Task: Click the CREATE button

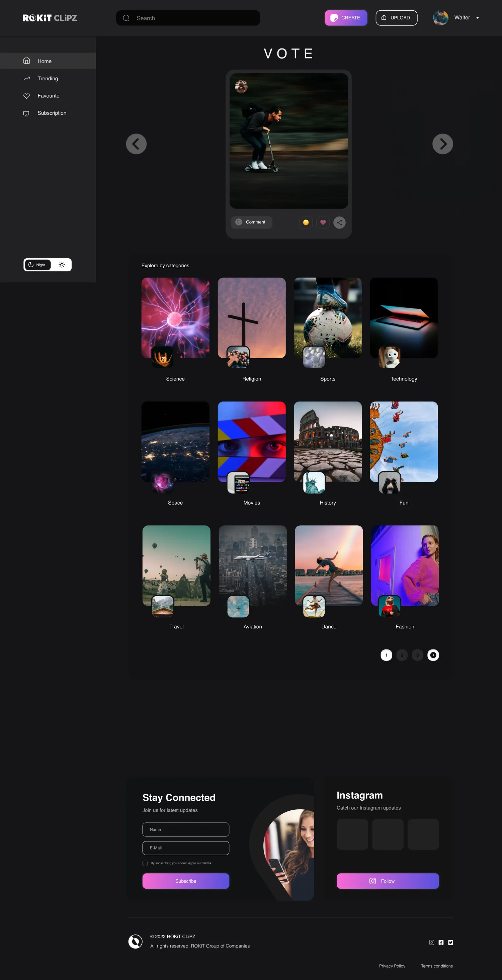Action: click(x=346, y=18)
